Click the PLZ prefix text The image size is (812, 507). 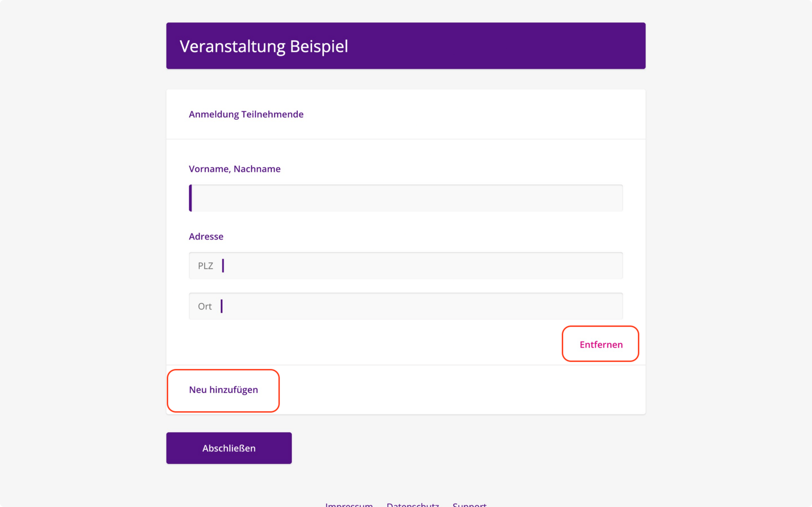(205, 266)
